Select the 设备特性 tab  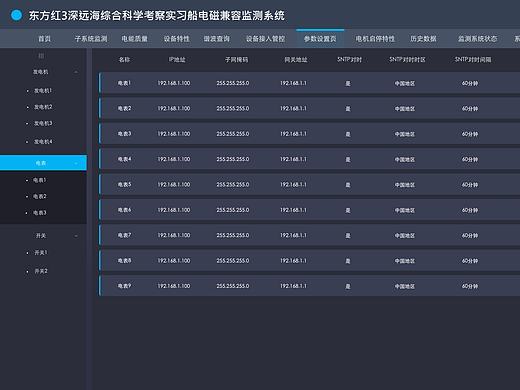click(x=177, y=39)
